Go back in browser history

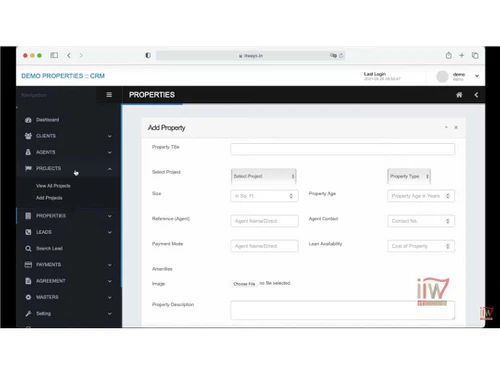click(69, 55)
